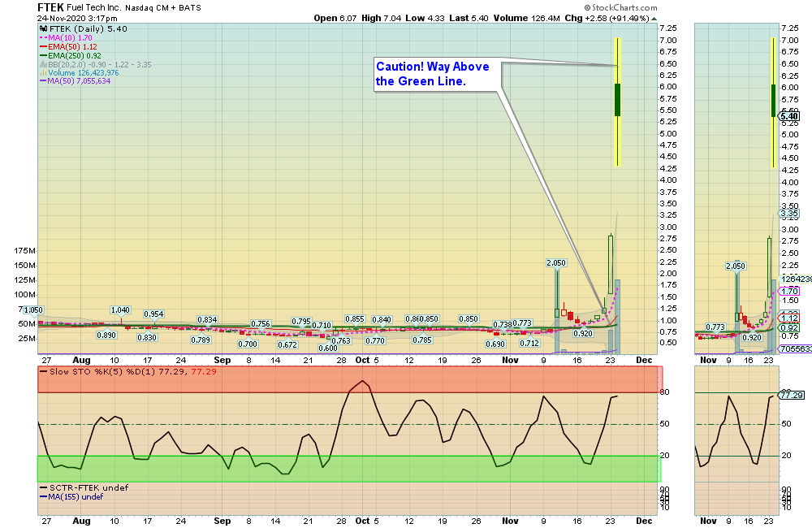This screenshot has height=528, width=812.
Task: Click the red EMA(50) line icon
Action: click(x=43, y=47)
